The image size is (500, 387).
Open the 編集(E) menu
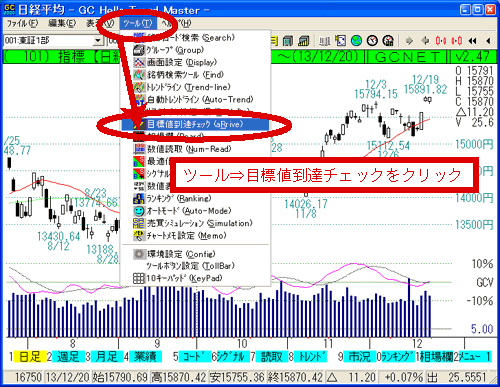point(62,23)
